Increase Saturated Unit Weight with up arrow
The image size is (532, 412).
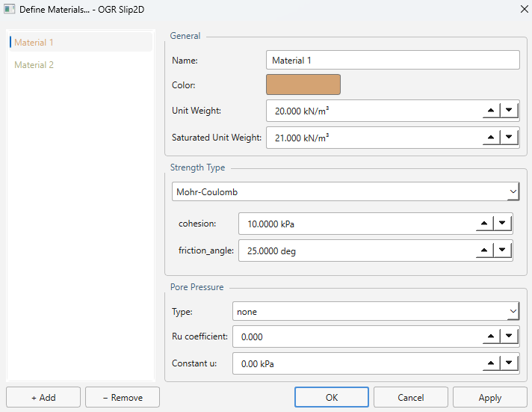point(491,138)
